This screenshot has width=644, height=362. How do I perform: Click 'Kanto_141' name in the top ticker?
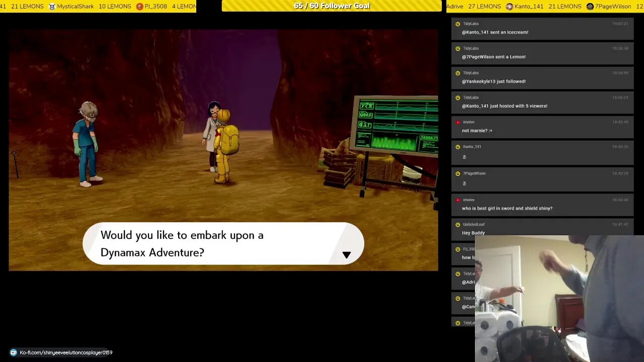tap(529, 7)
